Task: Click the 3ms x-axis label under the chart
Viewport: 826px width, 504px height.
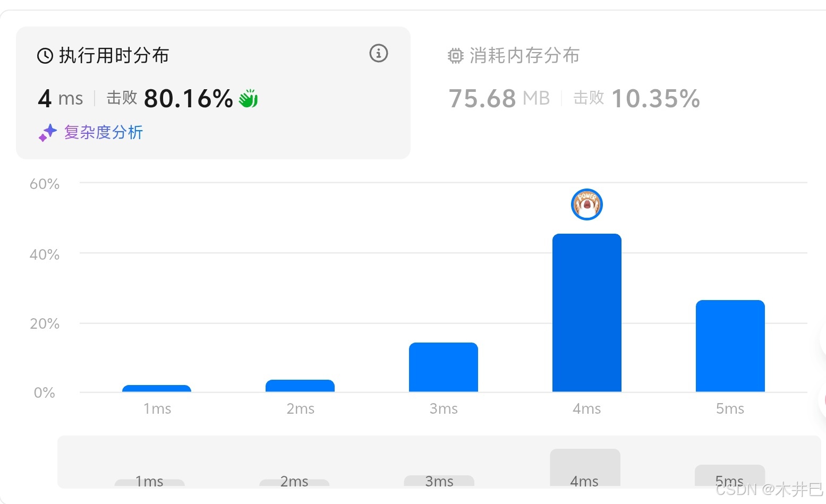Action: click(x=444, y=409)
